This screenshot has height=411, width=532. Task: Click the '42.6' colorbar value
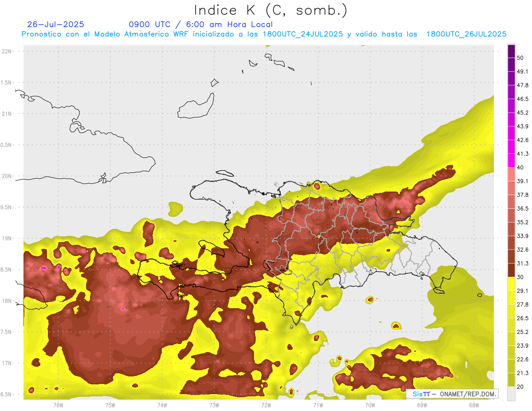(523, 140)
